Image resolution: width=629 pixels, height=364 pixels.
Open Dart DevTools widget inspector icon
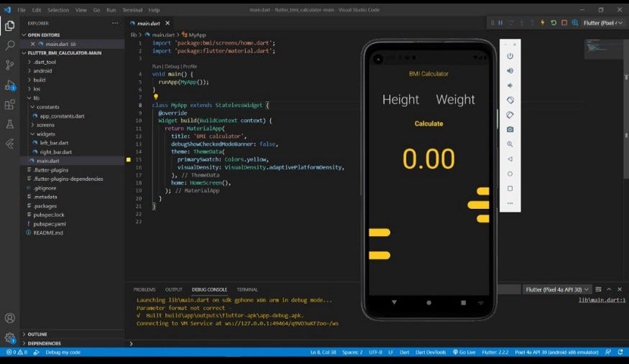(575, 23)
